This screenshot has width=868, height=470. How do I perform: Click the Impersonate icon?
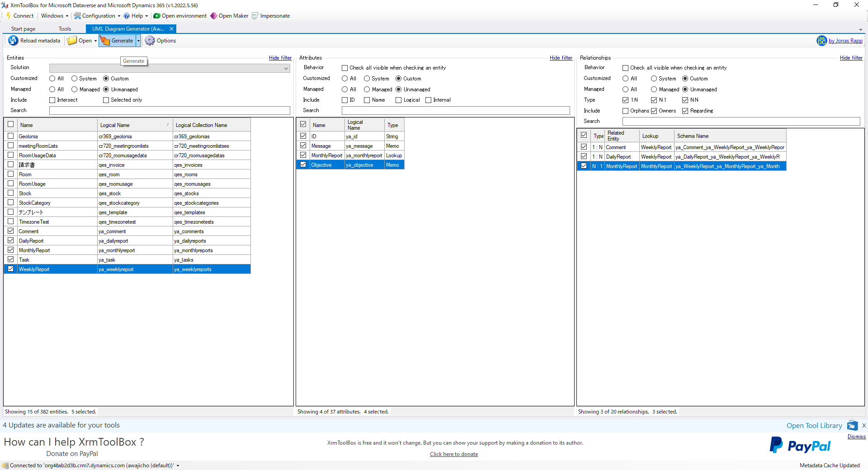255,16
